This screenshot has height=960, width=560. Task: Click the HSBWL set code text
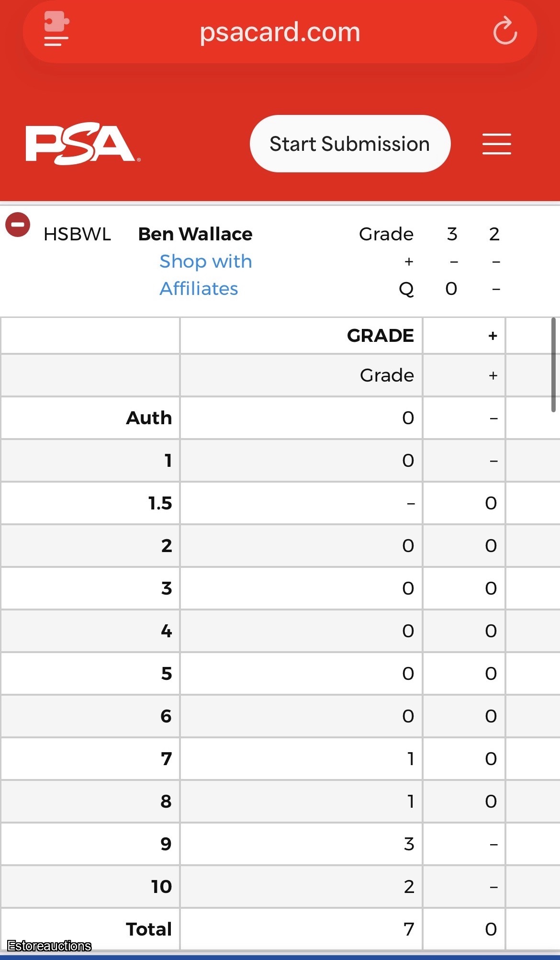click(77, 234)
